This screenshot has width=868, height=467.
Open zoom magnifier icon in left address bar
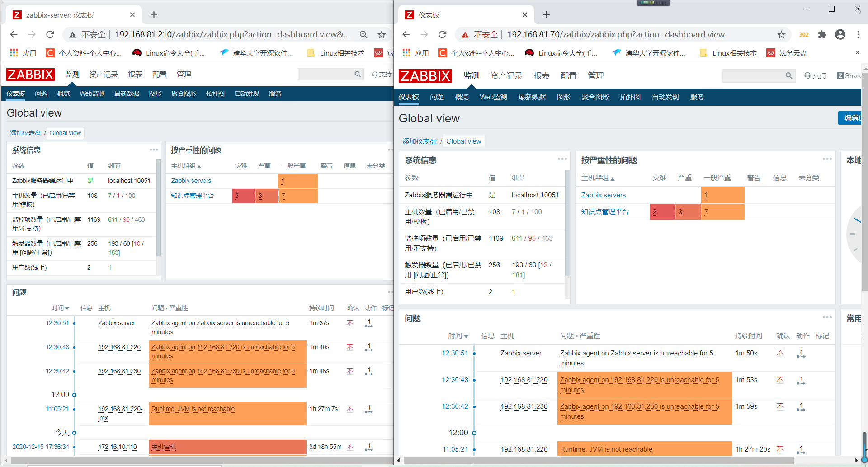363,34
